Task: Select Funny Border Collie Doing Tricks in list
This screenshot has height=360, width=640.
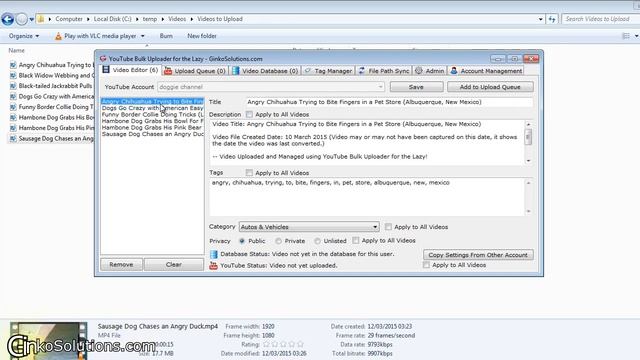Action: tap(152, 115)
